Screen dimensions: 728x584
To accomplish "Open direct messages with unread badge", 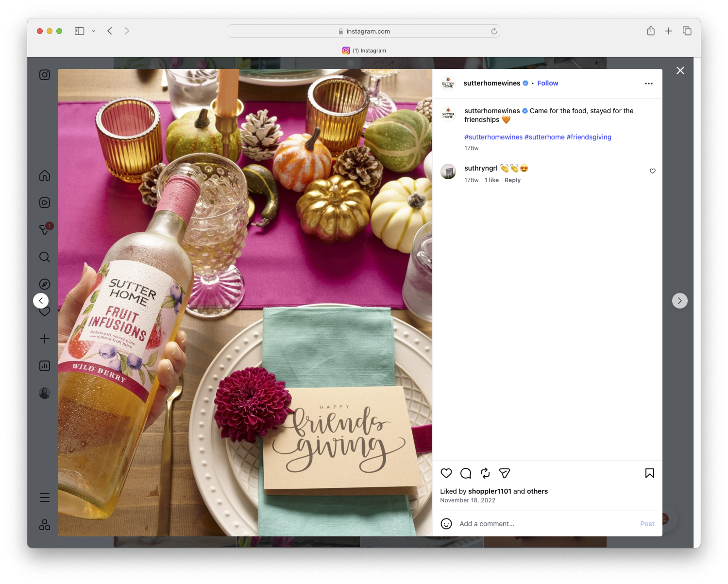I will pos(44,230).
